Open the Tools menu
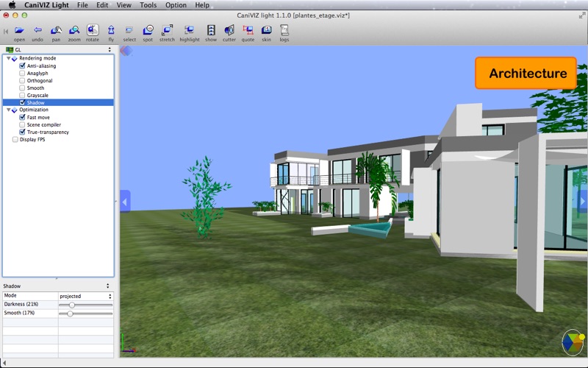Screen dimensions: 588x368 point(148,5)
